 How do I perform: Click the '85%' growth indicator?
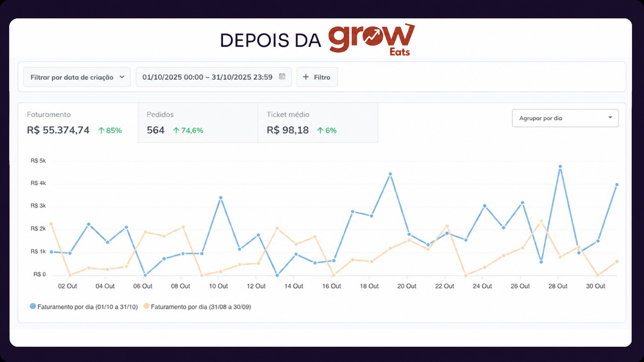click(x=110, y=130)
